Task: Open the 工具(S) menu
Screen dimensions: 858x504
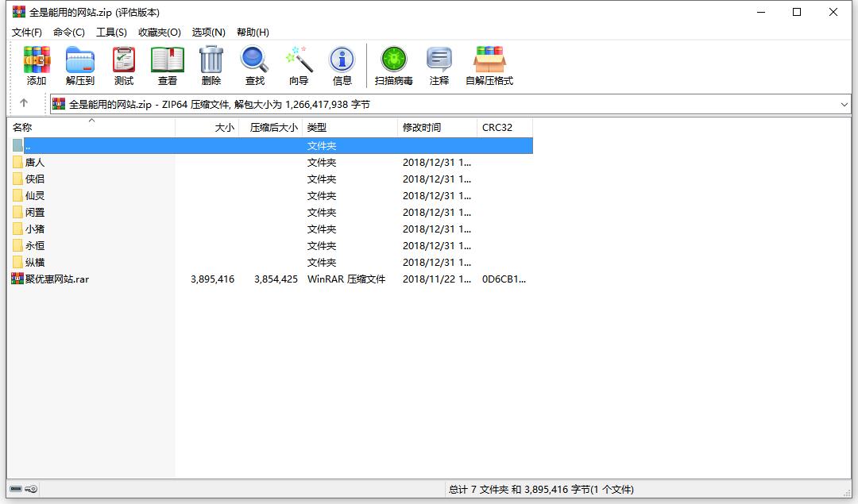Action: pyautogui.click(x=111, y=32)
